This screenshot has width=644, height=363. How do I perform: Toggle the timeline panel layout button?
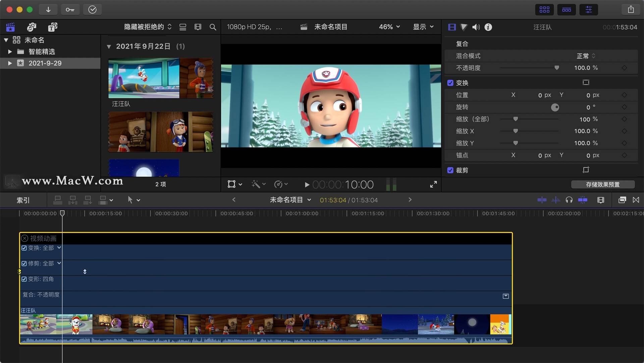(567, 9)
